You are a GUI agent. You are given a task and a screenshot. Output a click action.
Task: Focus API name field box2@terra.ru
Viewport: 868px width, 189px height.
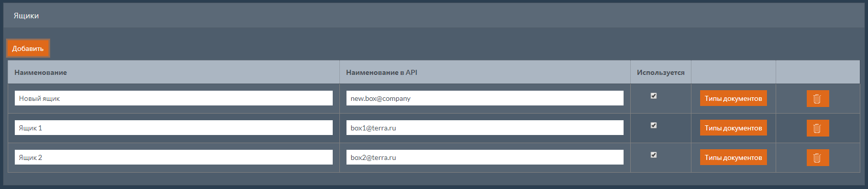[485, 157]
